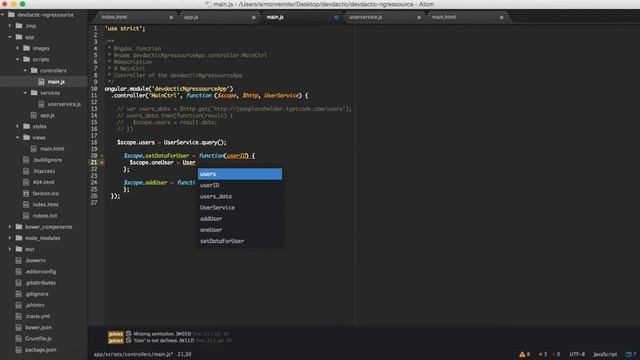Viewport: 640px width, 360px height.
Task: Open the .gitignore file
Action: click(37, 294)
